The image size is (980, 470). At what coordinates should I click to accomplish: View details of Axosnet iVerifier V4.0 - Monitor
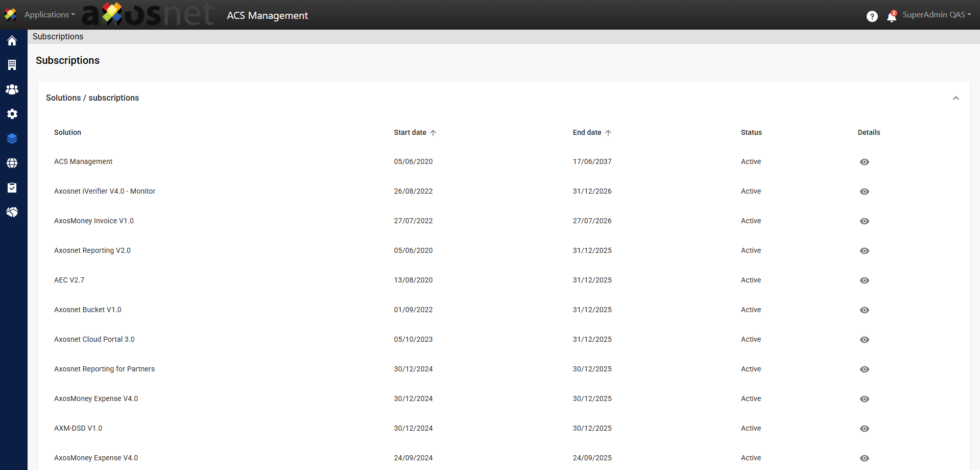tap(865, 192)
